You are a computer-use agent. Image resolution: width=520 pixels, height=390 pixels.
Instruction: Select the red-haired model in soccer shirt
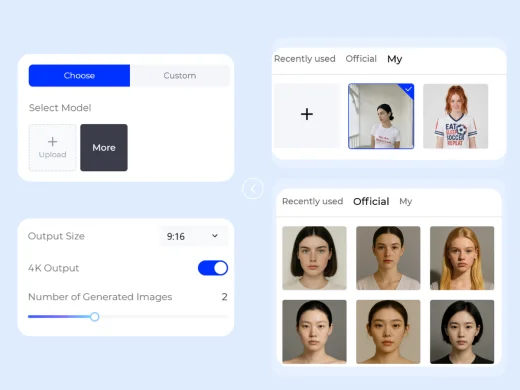456,116
